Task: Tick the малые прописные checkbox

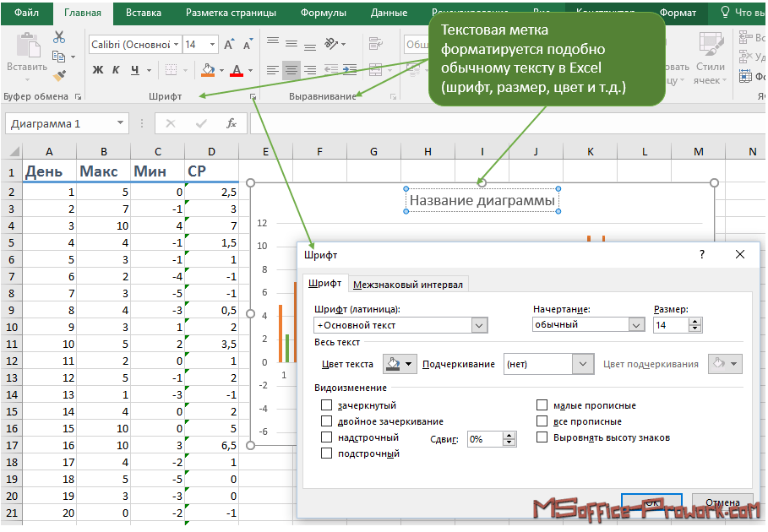Action: point(542,405)
